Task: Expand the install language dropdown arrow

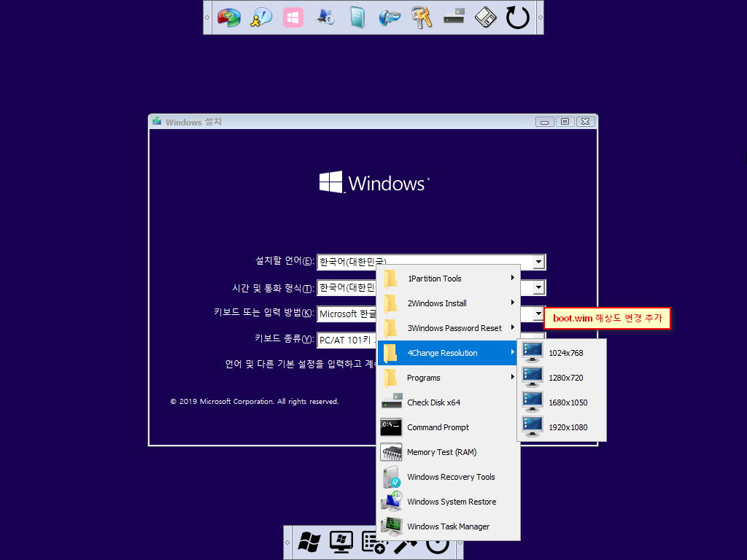Action: [538, 262]
